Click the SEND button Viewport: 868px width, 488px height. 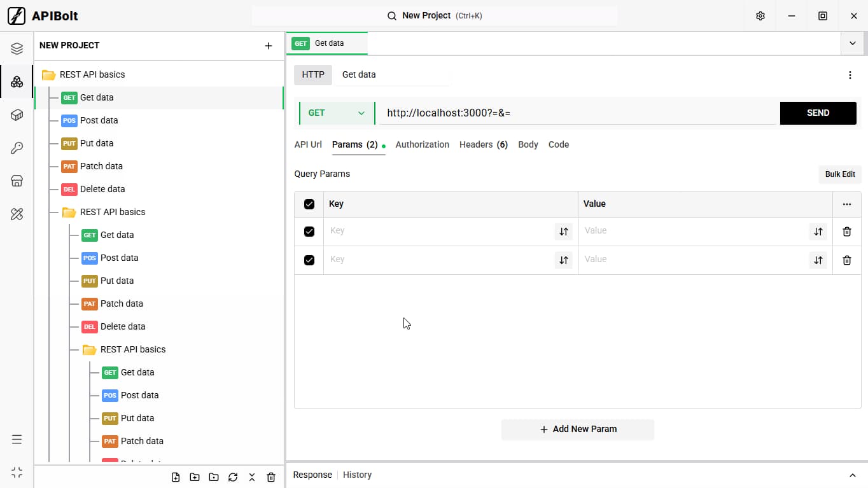(x=818, y=113)
